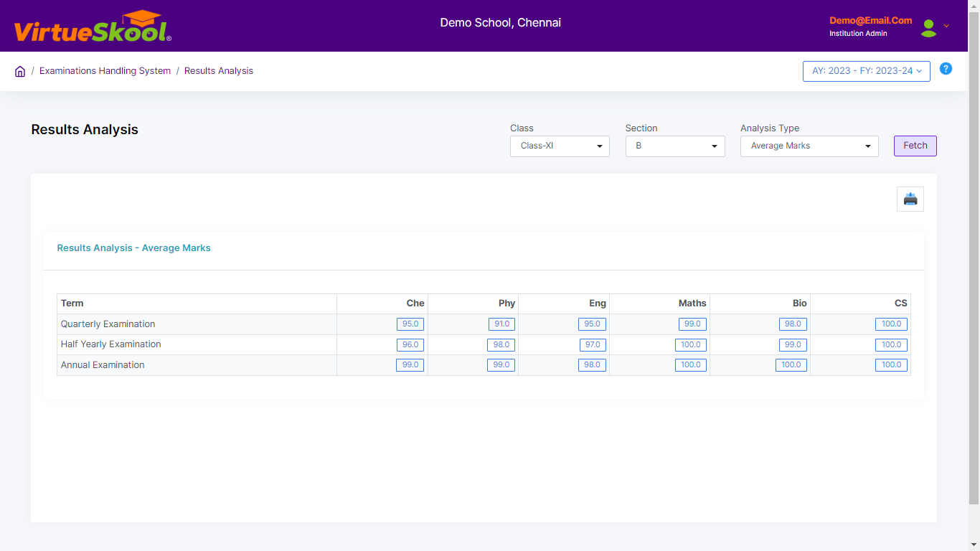The image size is (980, 551).
Task: Click Quarterly Examination Maths value 99.0
Action: 693,324
